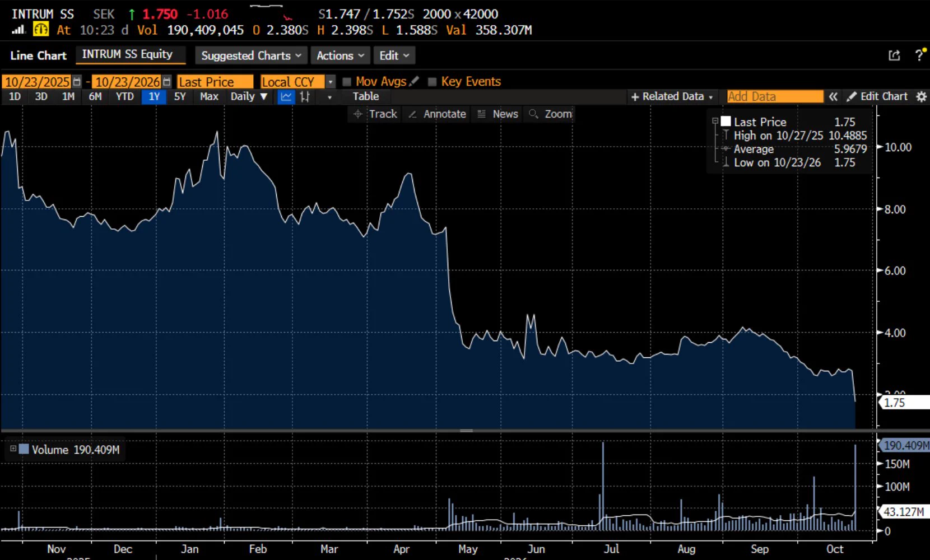Activate the Track crosshair tool
The width and height of the screenshot is (930, 560).
pos(375,114)
